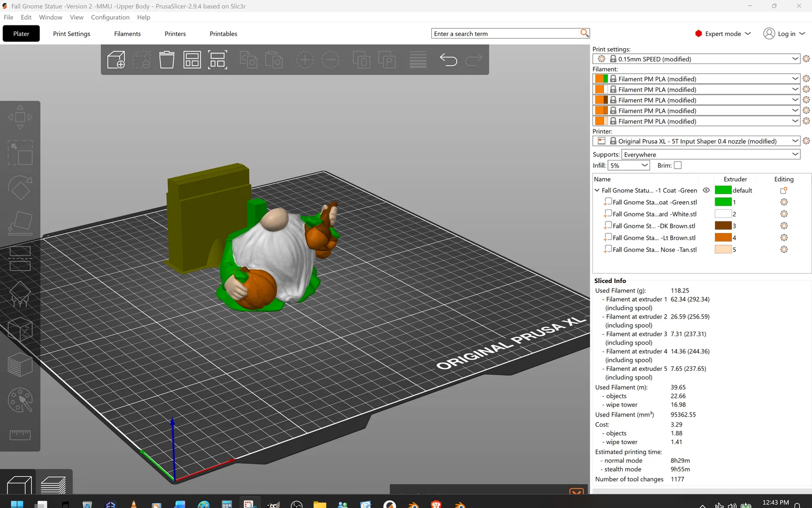Select the Rotate tool in left sidebar
The image size is (812, 508).
pos(20,188)
